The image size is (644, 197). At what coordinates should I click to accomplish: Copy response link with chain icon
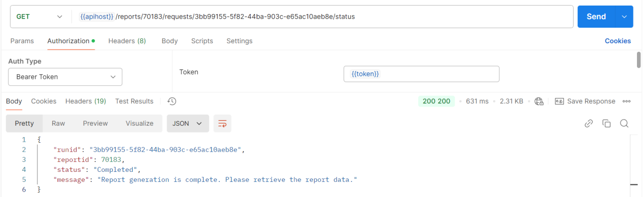[589, 123]
